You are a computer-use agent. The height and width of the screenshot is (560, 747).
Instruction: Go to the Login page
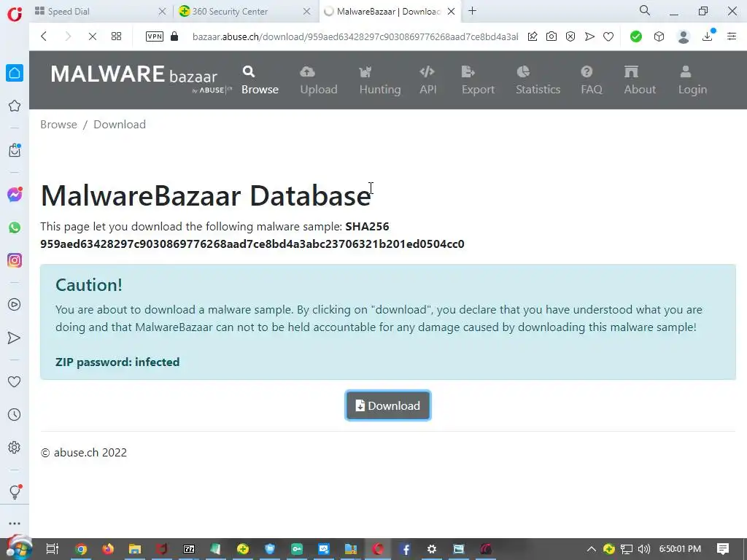[x=692, y=80]
